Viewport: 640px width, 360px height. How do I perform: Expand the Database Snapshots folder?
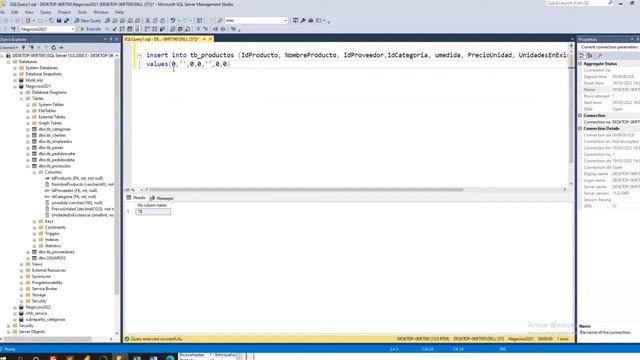(x=15, y=74)
